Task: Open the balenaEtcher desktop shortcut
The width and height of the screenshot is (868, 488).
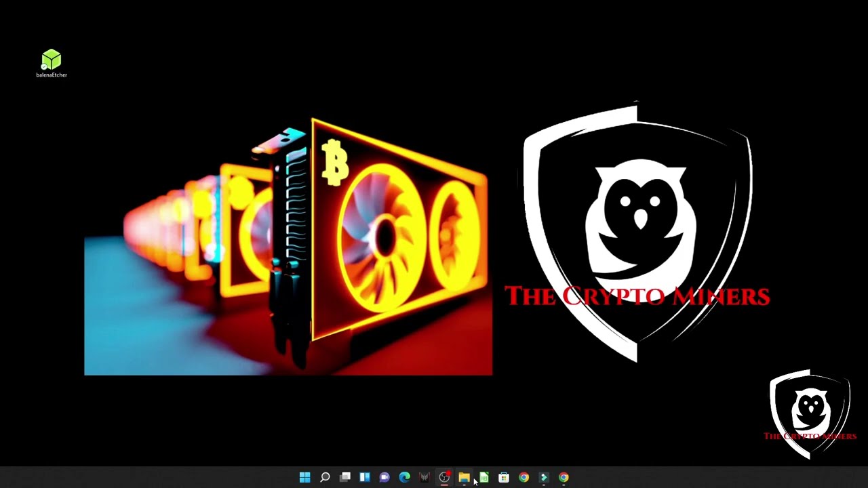Action: click(52, 64)
